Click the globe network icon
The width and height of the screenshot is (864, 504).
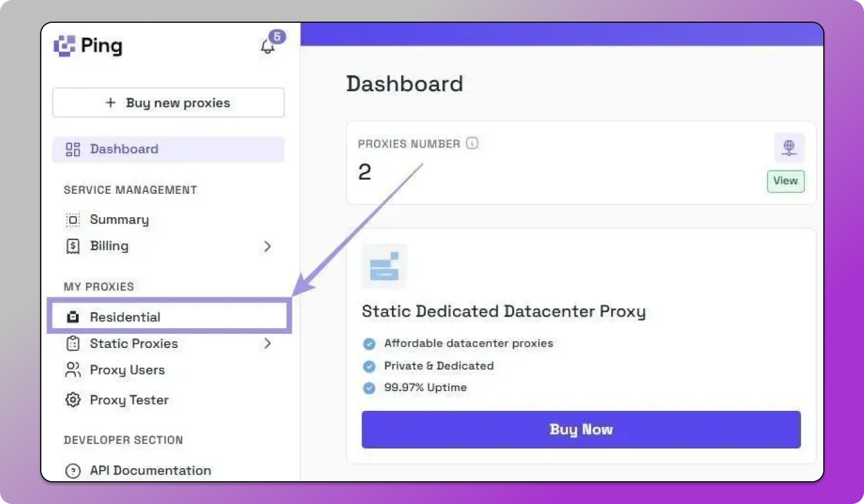[x=789, y=147]
